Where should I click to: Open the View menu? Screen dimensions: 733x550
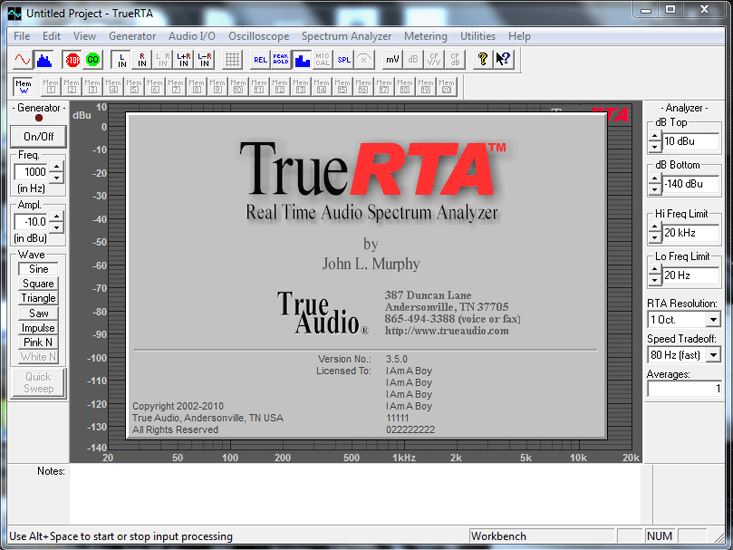click(x=84, y=36)
